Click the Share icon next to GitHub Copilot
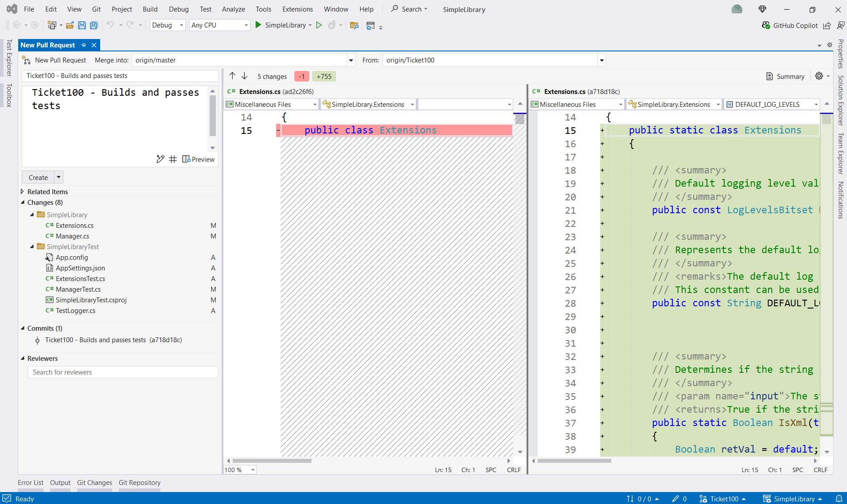The image size is (847, 504). click(x=827, y=25)
